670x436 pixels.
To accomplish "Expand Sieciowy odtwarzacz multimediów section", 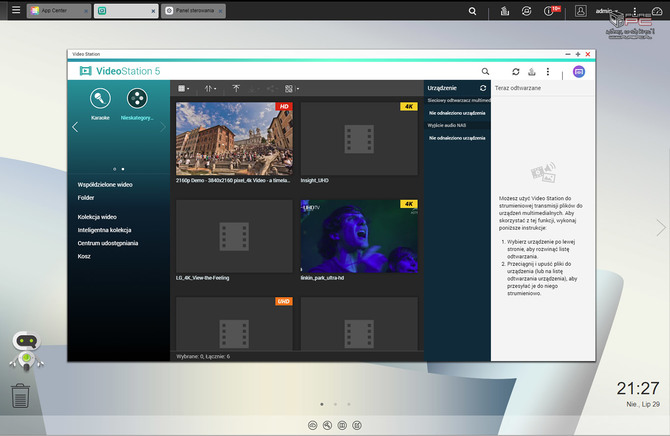I will point(457,100).
